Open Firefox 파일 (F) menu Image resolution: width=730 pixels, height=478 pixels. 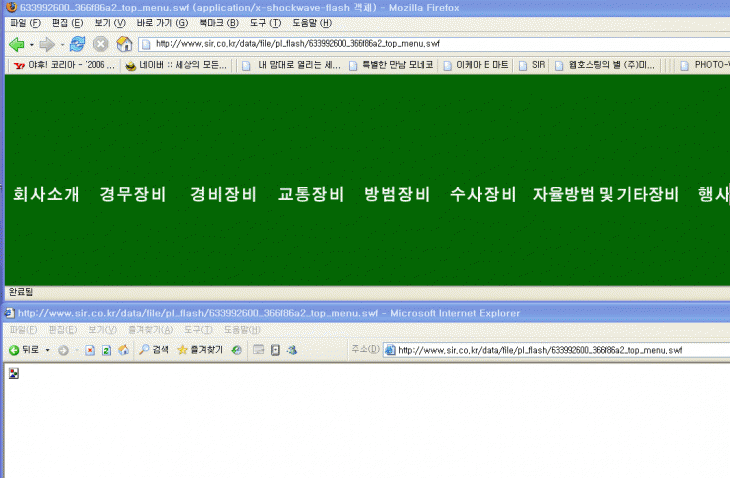(25, 23)
